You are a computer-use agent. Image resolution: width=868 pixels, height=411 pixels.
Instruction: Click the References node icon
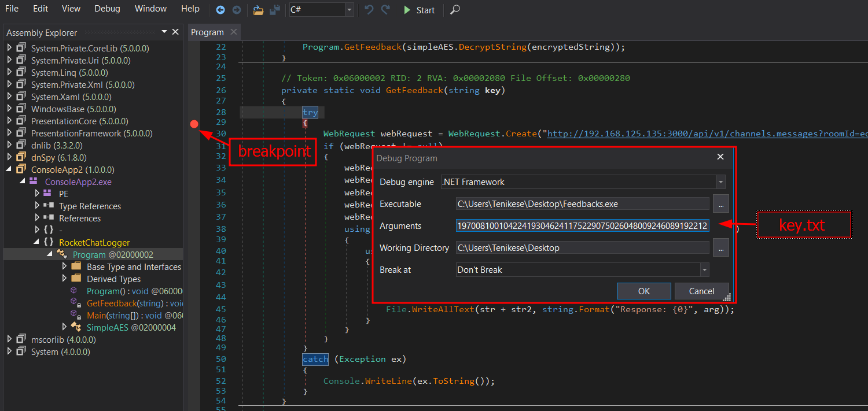coord(49,218)
